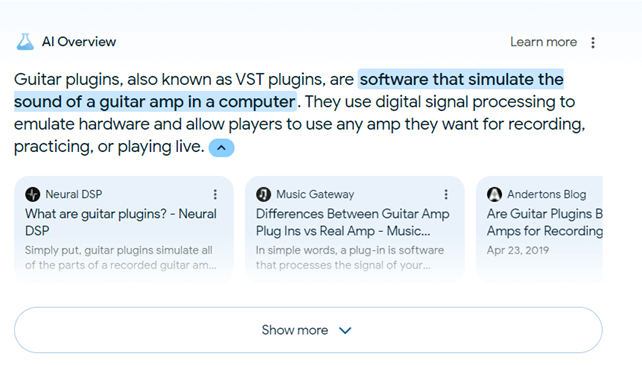
Task: Open 'Differences Between Guitar Amp Plug Ins' result
Action: point(353,222)
